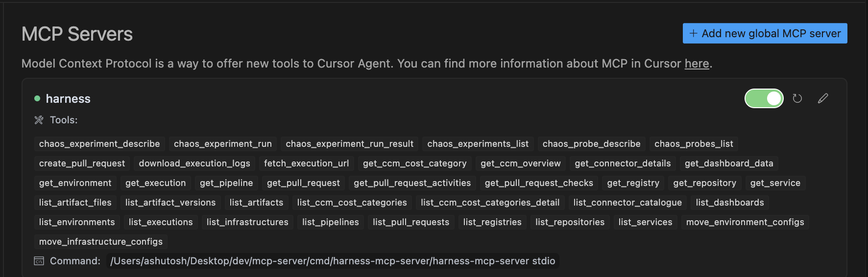Open the 'here' MCP information link
868x277 pixels.
[697, 64]
